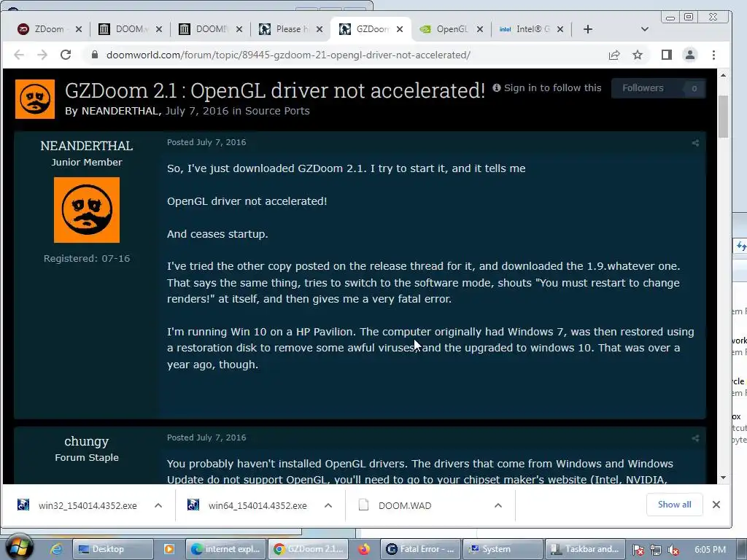Click first post's 'Posted July 7, 2016' timestamp
Image resolution: width=747 pixels, height=560 pixels.
[x=206, y=142]
